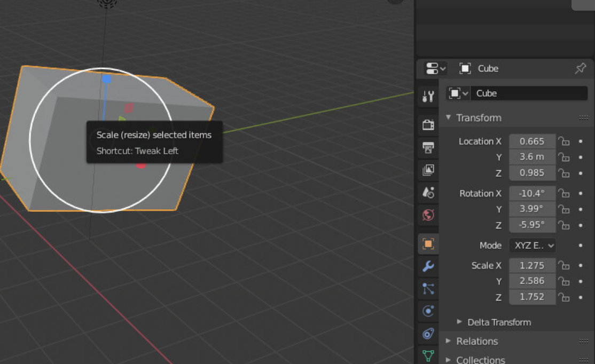The width and height of the screenshot is (595, 364).
Task: Expand the Delta Transform subpanel
Action: 459,321
